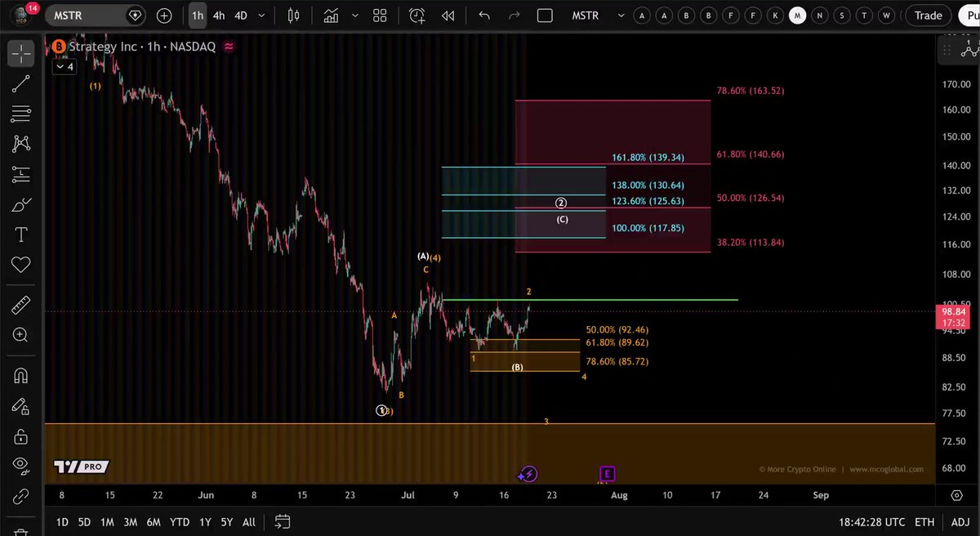Select the YTD date range
The height and width of the screenshot is (536, 980).
pyautogui.click(x=179, y=522)
